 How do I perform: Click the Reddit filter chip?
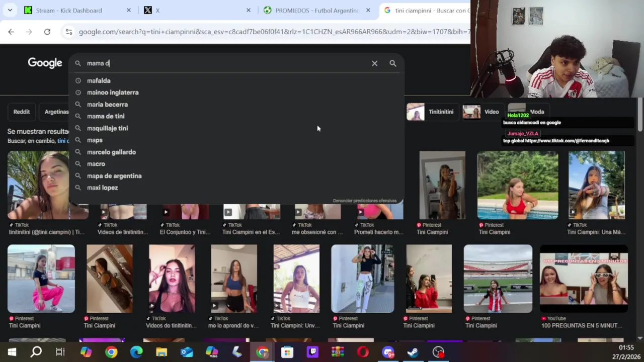pyautogui.click(x=22, y=112)
